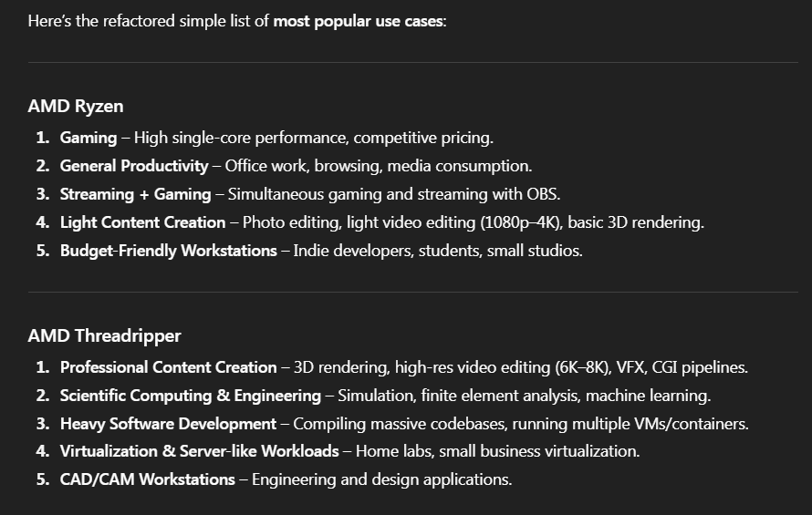Click the Scientific Computing & Engineering label

tap(190, 396)
